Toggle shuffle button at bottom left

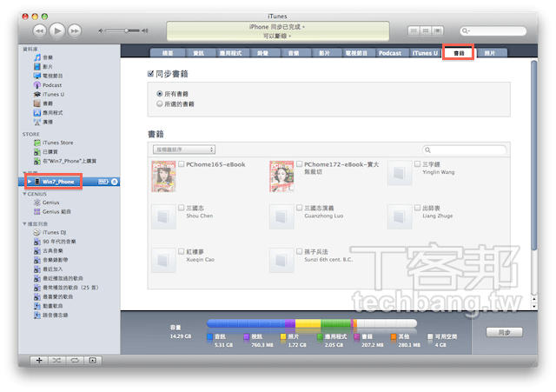(x=56, y=361)
